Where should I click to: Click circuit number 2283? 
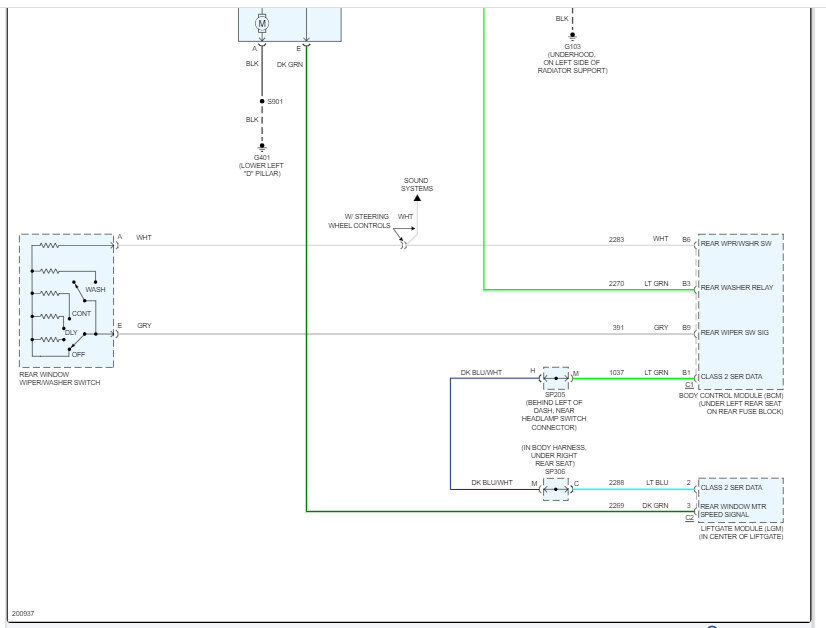pos(616,239)
